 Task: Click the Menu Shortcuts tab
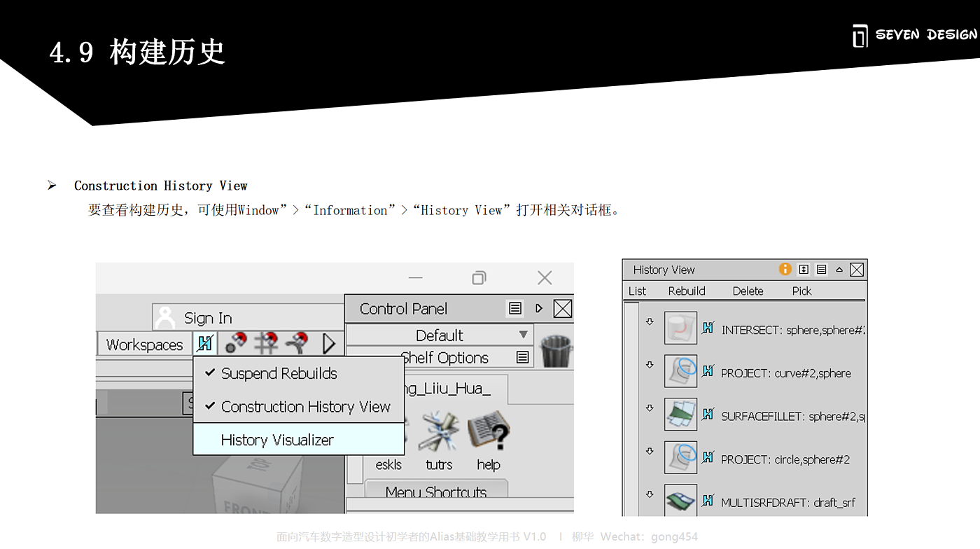tap(436, 492)
